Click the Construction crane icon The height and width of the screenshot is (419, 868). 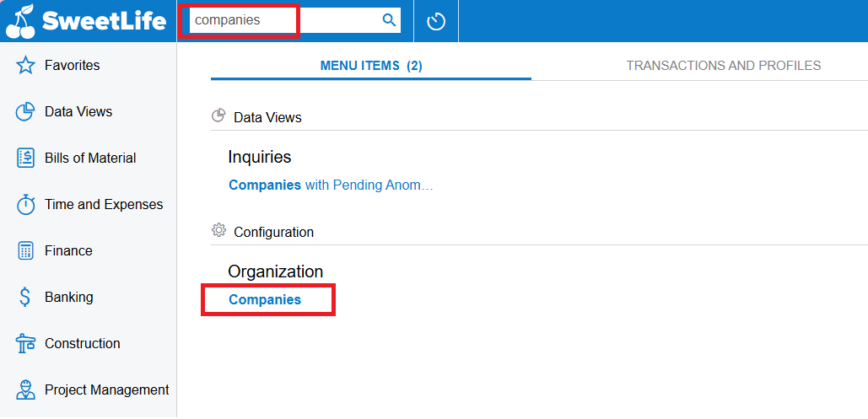[25, 344]
